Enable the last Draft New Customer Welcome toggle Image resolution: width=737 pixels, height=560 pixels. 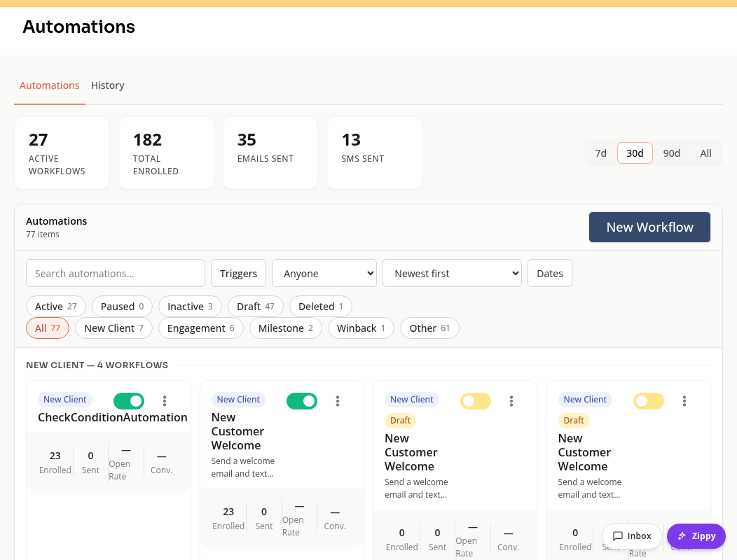pos(649,400)
